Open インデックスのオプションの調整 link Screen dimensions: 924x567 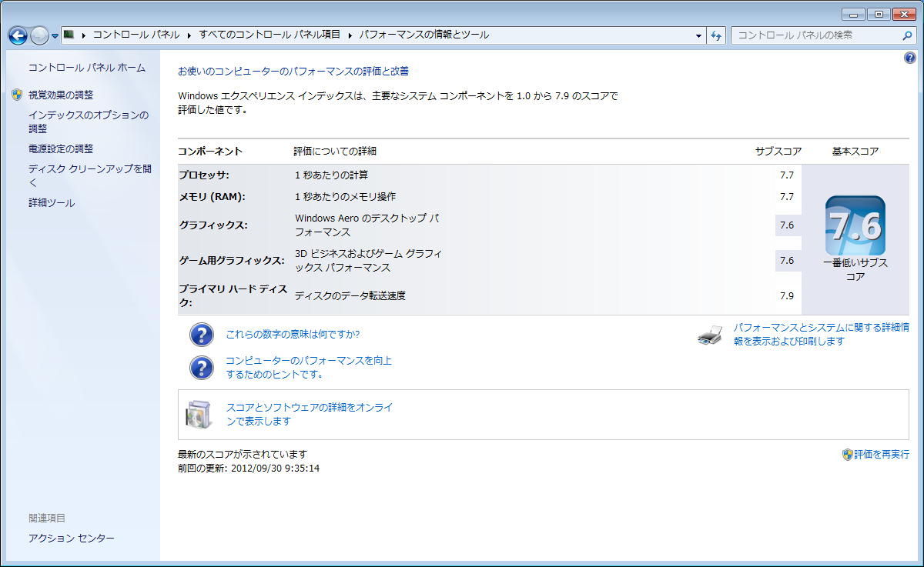pos(89,122)
